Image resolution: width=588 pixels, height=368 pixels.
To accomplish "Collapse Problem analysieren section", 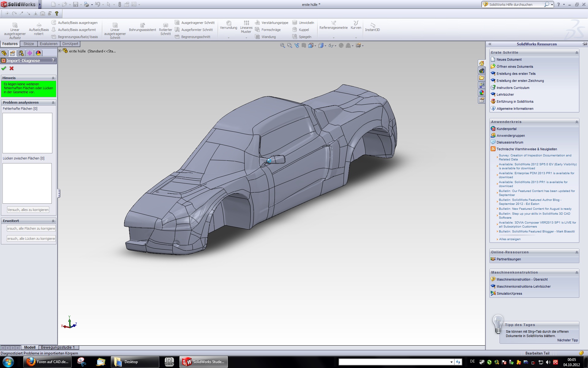I will point(53,102).
